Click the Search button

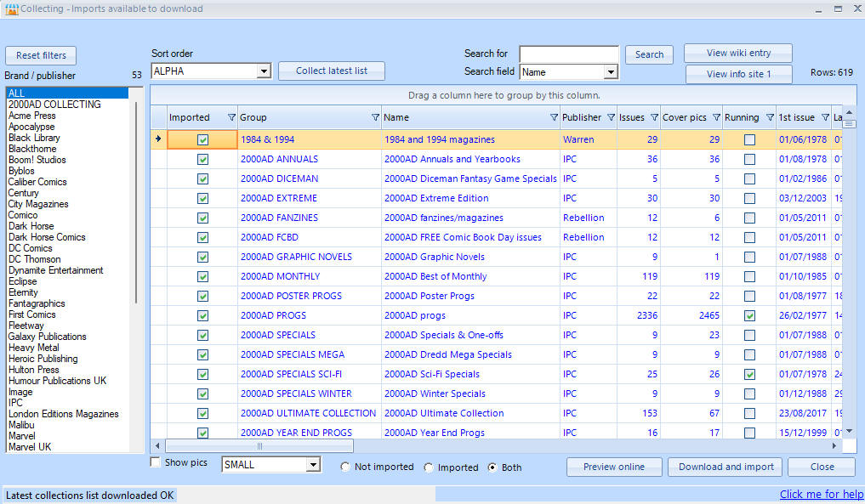(649, 54)
